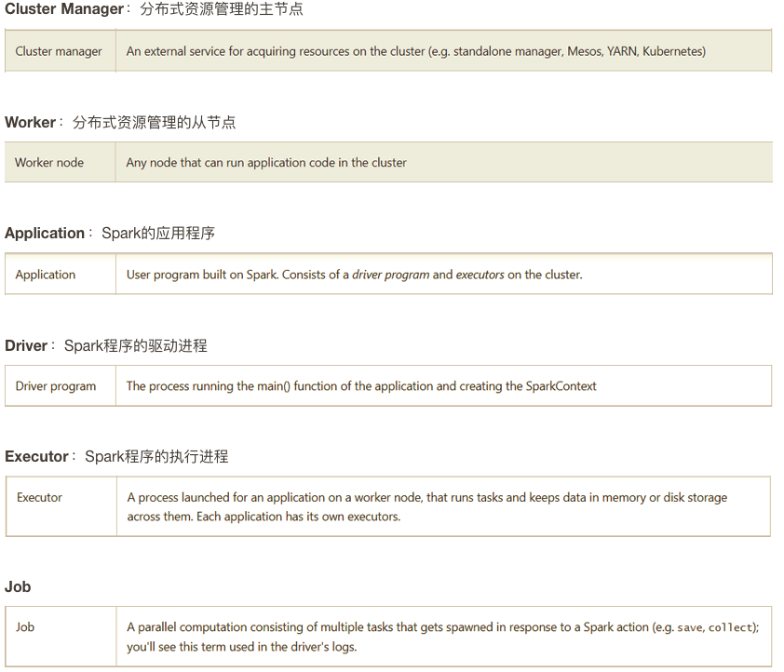Click 'A parallel computation consisting of multiple tasks' text
784x672 pixels.
click(443, 627)
